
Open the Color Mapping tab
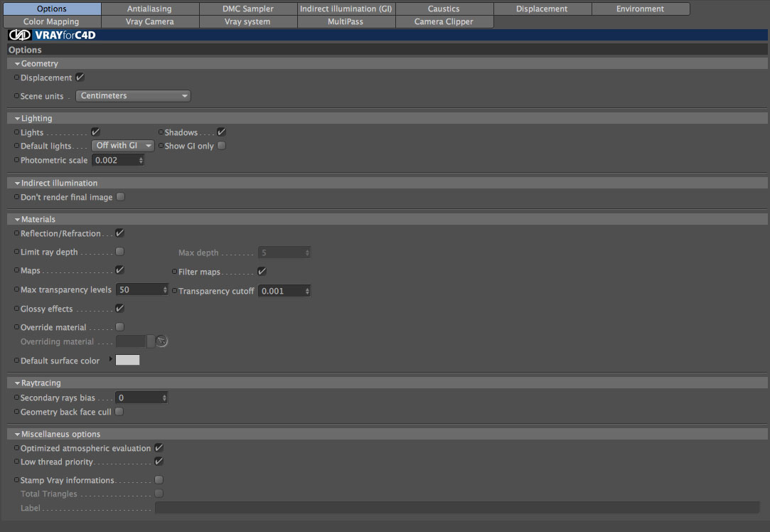(52, 21)
